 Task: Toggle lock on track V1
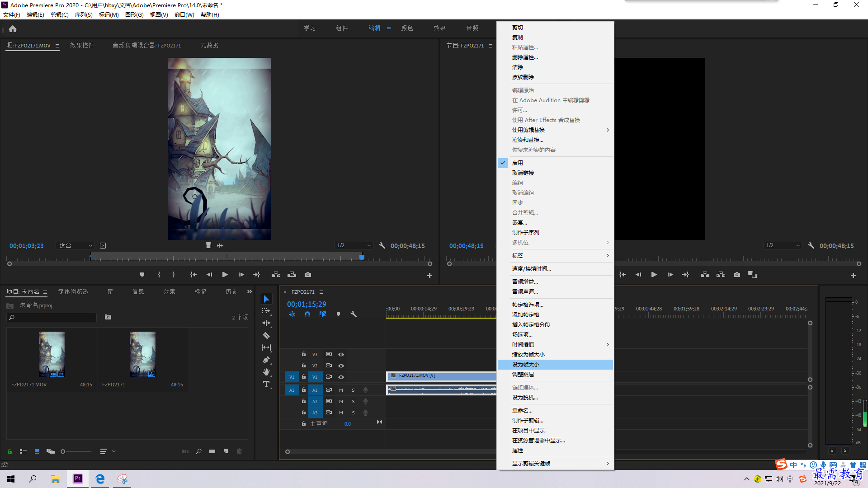click(x=304, y=377)
